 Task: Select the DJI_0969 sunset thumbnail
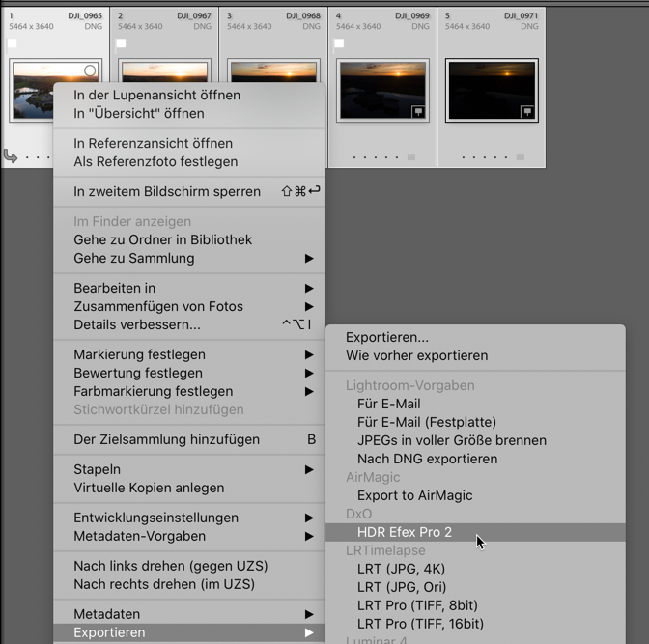coord(382,90)
